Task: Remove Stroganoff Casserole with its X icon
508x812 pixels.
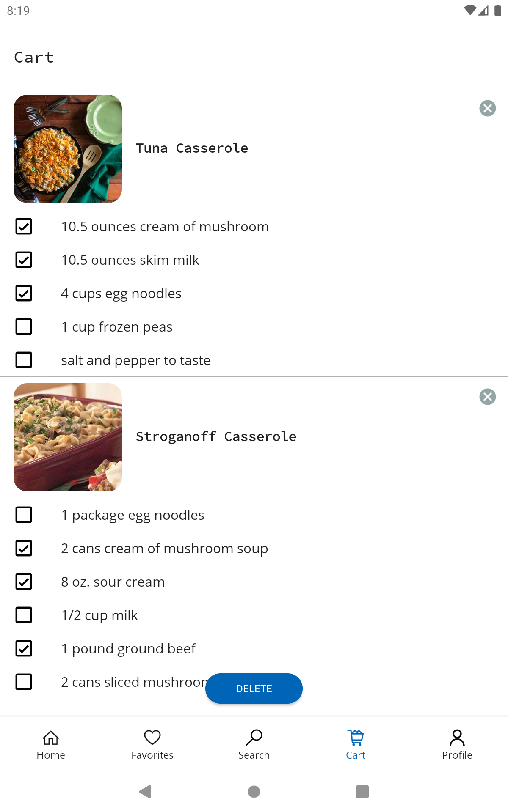Action: [x=487, y=397]
